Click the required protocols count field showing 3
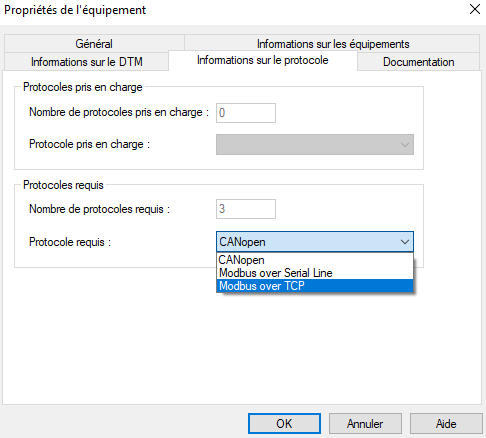 (246, 209)
